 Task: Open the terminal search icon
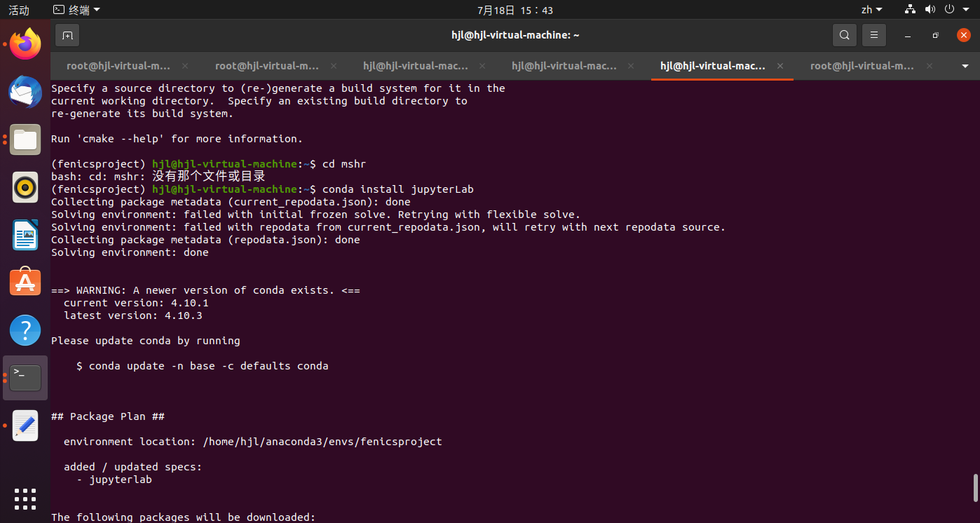844,34
